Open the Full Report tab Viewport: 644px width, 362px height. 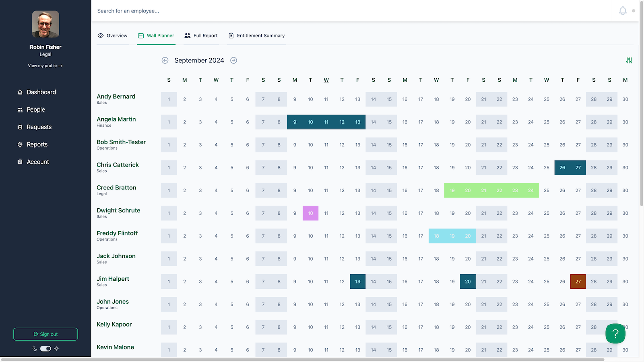click(x=201, y=36)
